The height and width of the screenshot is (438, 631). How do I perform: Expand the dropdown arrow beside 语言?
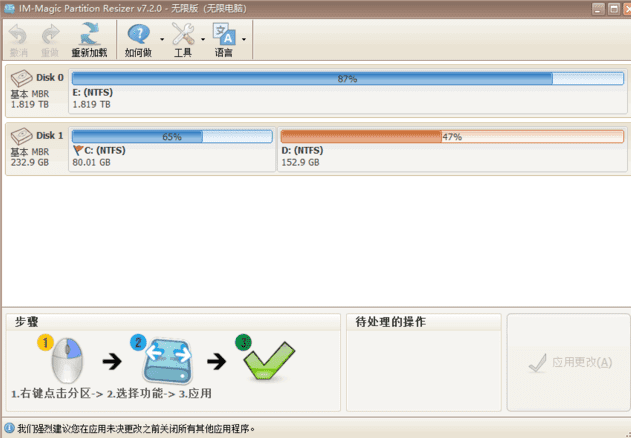click(x=244, y=39)
